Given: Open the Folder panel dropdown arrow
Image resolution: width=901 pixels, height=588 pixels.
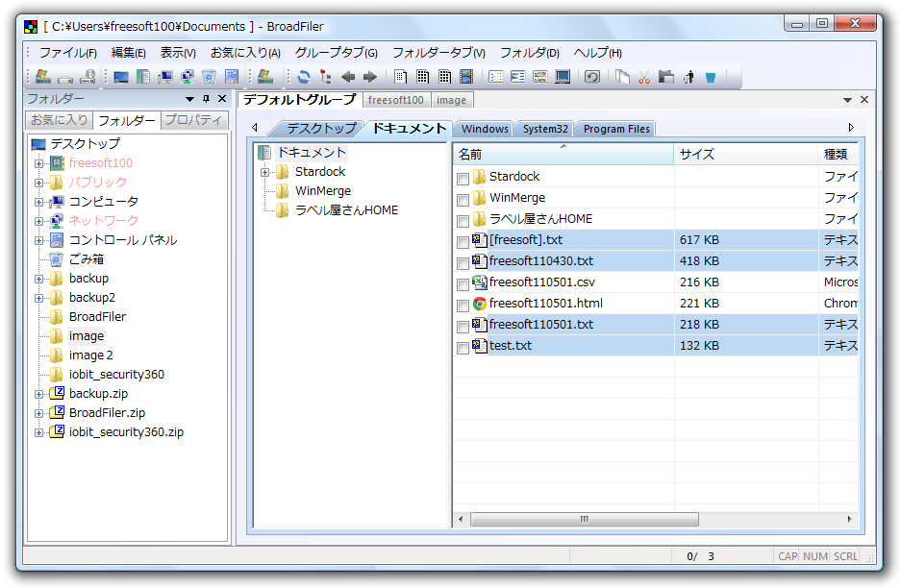Looking at the screenshot, I should [x=189, y=99].
